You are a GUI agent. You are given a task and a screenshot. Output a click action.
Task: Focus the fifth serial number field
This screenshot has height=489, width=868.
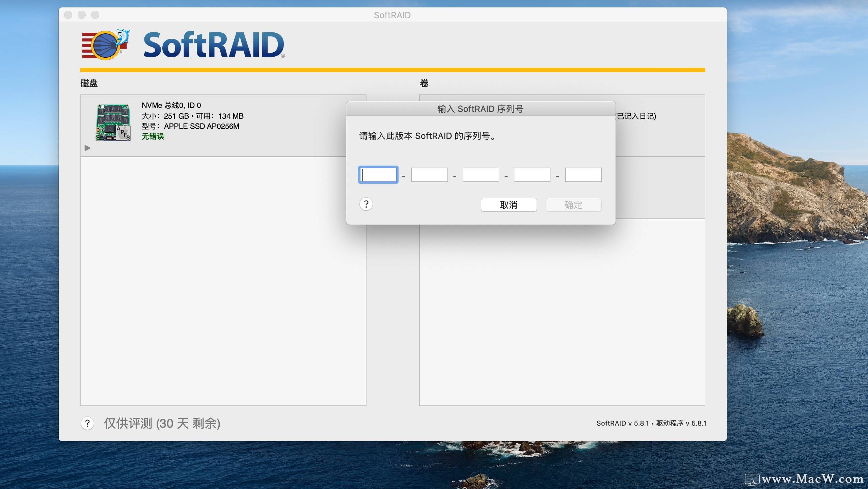point(583,175)
